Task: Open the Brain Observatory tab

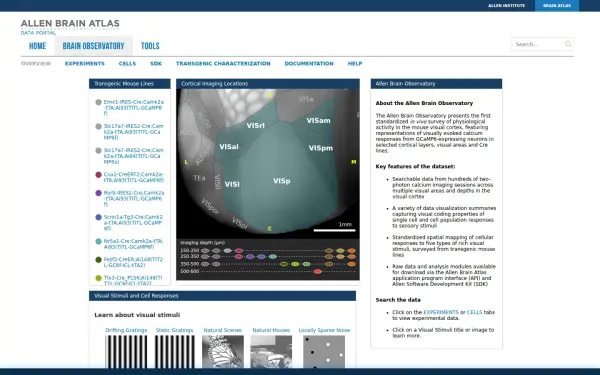Action: click(93, 46)
